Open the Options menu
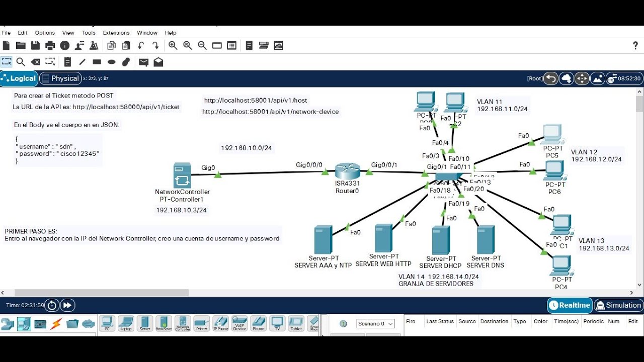Viewport: 644px width, 362px height. point(45,33)
